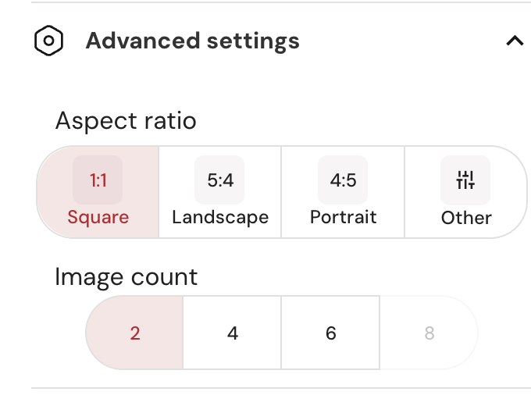Click the Portrait label text
Viewport: 531px width, 420px height.
click(x=343, y=217)
